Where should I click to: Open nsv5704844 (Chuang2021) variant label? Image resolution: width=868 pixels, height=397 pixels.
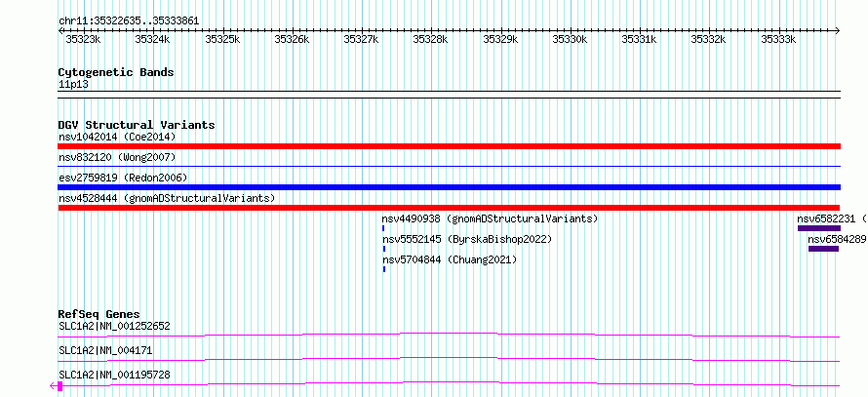click(450, 259)
